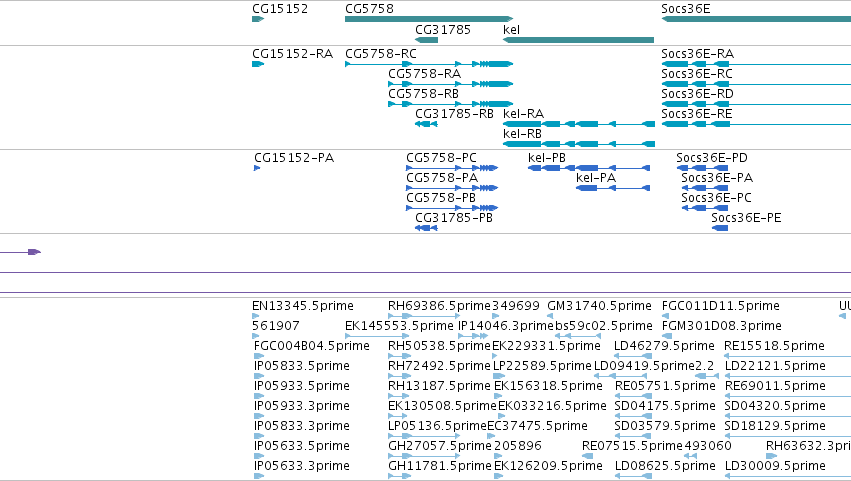Screen dimensions: 851x481
Task: Select EST SD03579.5prime
Action: click(665, 427)
